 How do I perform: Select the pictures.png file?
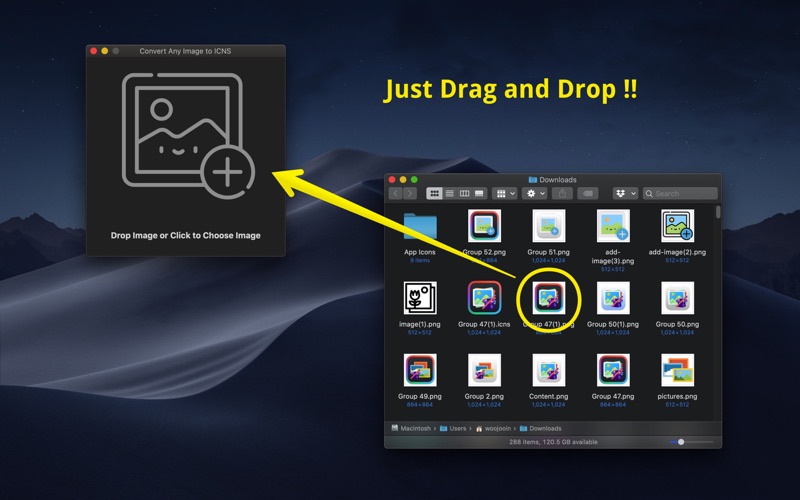[678, 370]
